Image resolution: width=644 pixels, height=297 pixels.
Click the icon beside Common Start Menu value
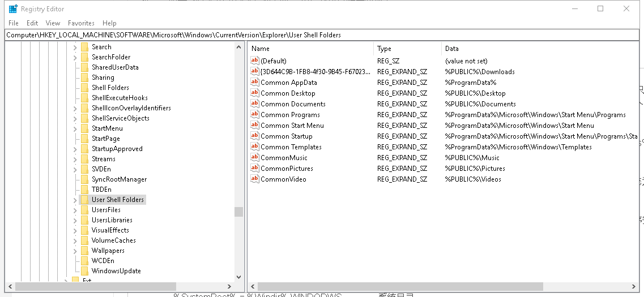pyautogui.click(x=255, y=125)
